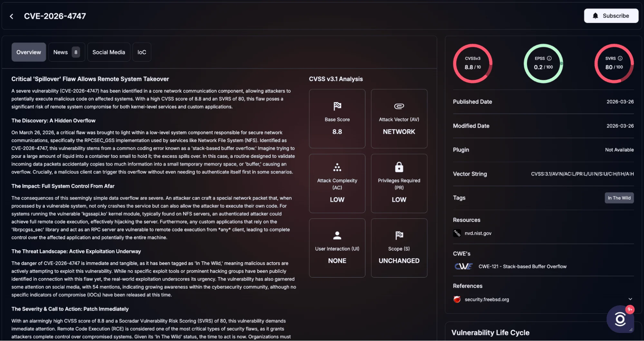644x341 pixels.
Task: Click the CVE-2026-4747 page title
Action: point(55,16)
